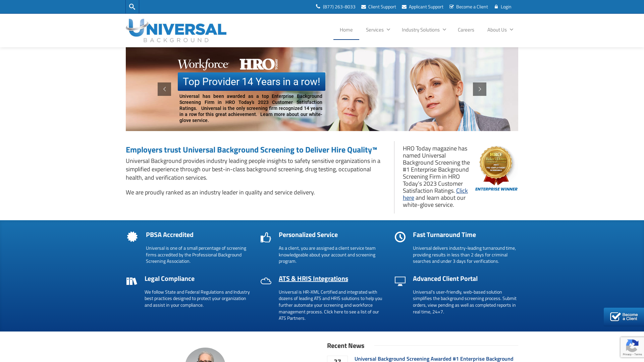The image size is (644, 362).
Task: Click the PBSA Accredited badge icon
Action: point(132,236)
